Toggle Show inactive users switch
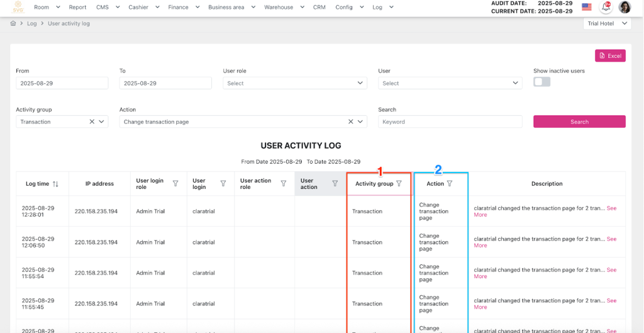Image resolution: width=644 pixels, height=333 pixels. tap(541, 82)
